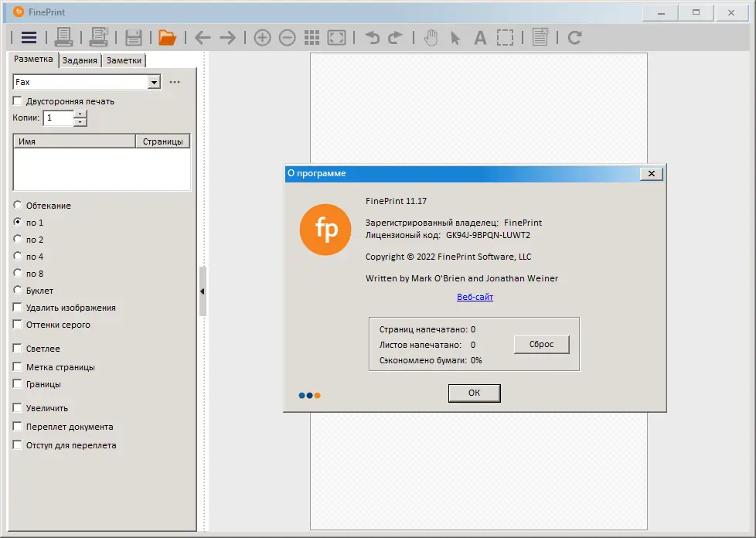Maximize the FinePrint window
This screenshot has width=756, height=538.
pyautogui.click(x=696, y=13)
